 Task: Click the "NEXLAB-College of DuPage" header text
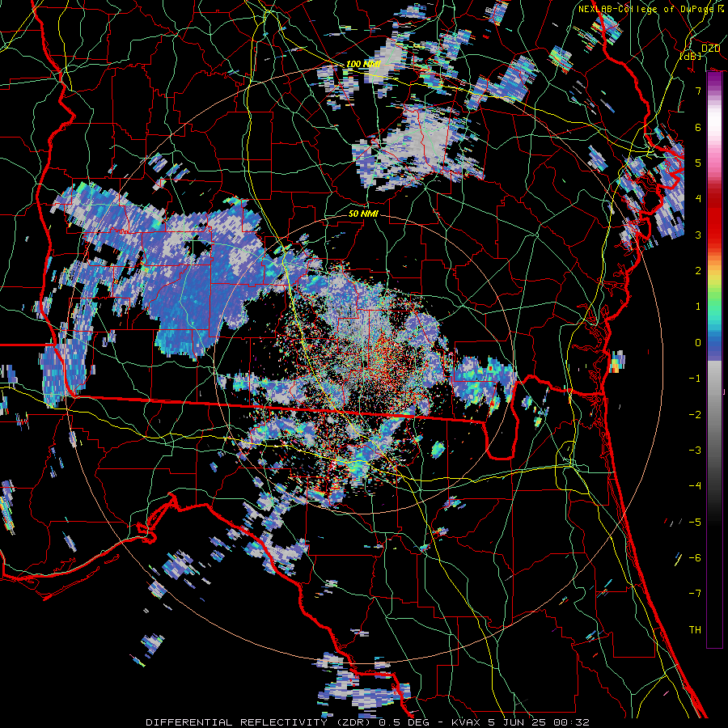click(x=647, y=9)
